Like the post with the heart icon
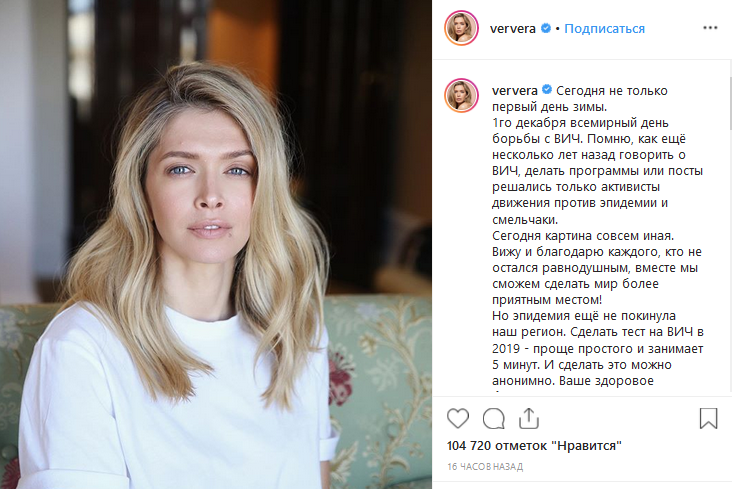The width and height of the screenshot is (732, 489). click(458, 418)
